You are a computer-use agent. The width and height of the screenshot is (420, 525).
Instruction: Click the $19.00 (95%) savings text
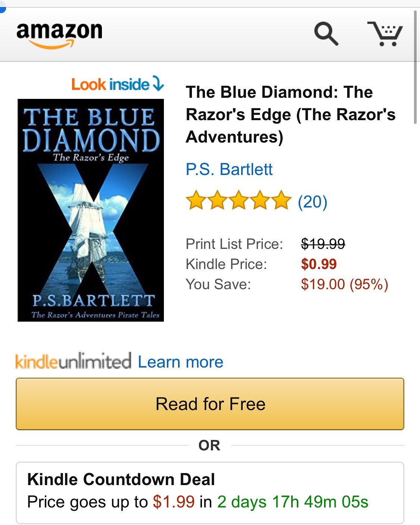345,284
